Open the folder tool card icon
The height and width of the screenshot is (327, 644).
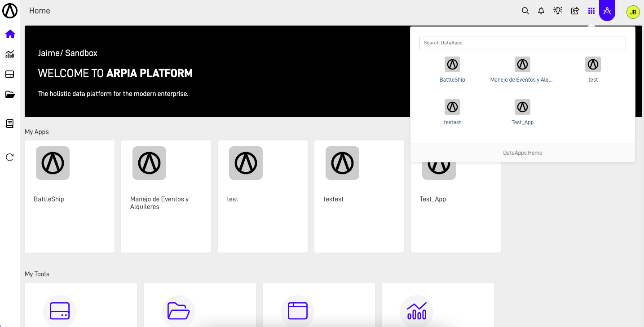[x=178, y=311]
